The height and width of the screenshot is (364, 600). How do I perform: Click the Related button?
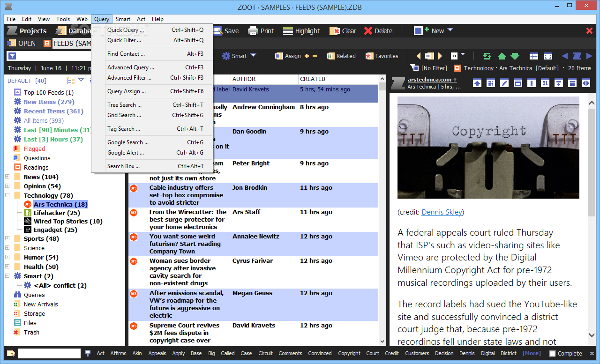point(341,56)
